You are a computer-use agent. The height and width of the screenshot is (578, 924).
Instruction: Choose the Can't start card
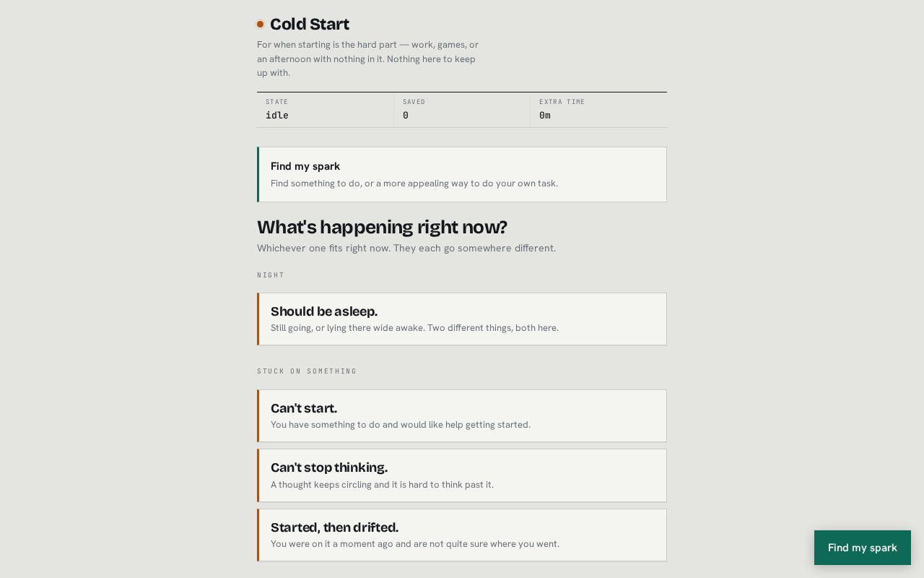(462, 415)
